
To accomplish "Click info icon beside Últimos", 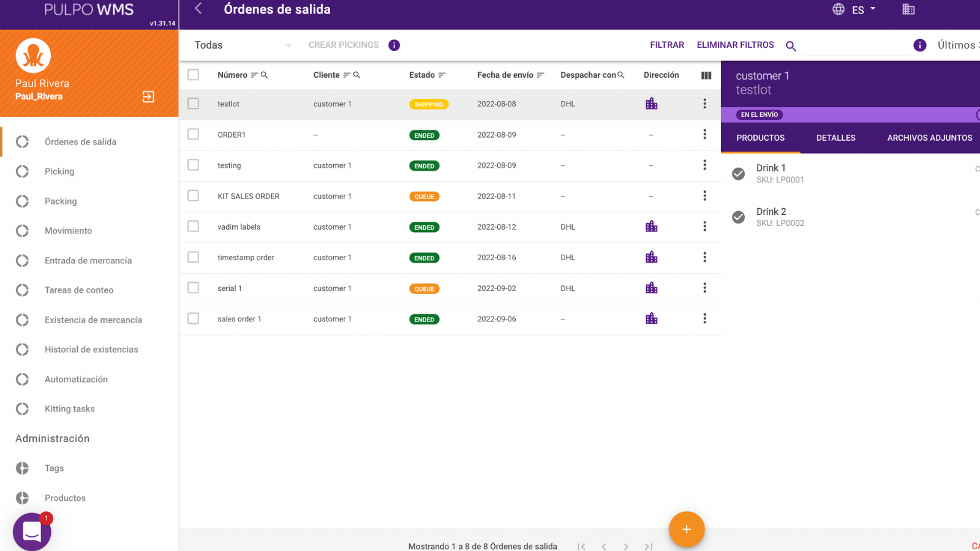I will tap(920, 45).
